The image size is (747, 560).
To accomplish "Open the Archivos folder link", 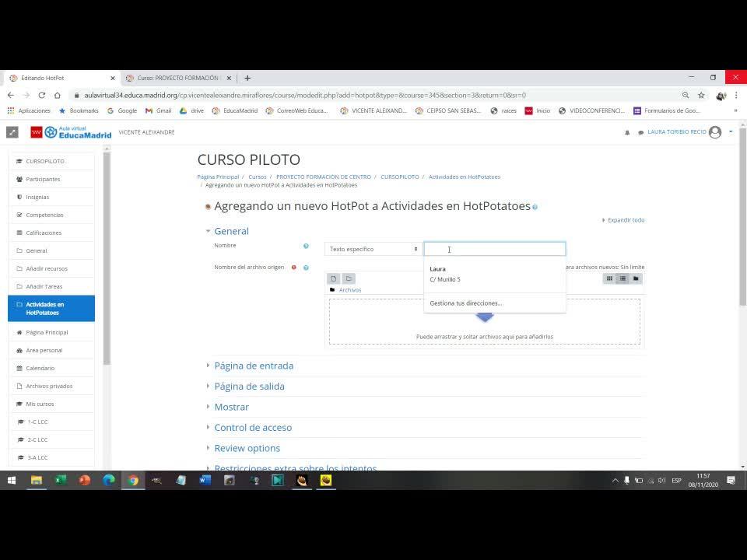I will coord(350,290).
